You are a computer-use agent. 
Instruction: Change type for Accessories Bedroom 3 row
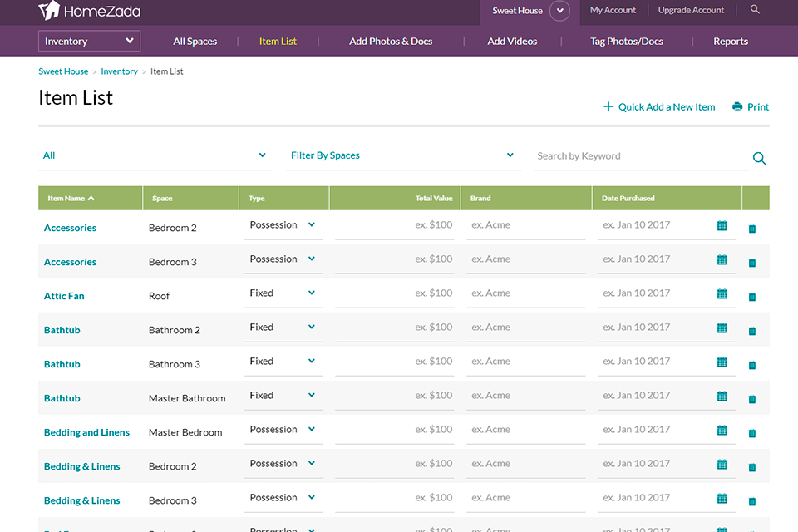pyautogui.click(x=283, y=259)
